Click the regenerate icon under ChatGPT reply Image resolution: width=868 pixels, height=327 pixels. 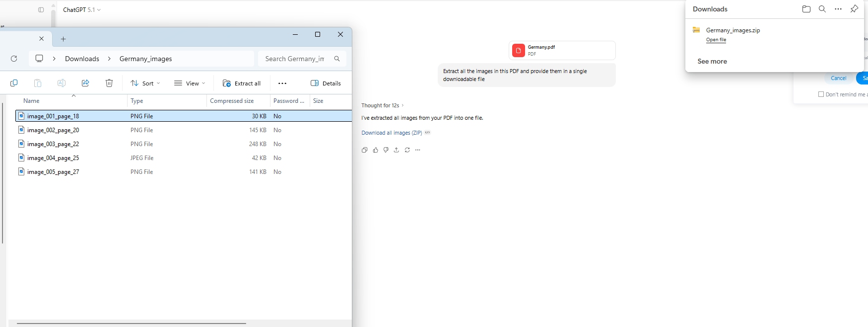coord(407,150)
